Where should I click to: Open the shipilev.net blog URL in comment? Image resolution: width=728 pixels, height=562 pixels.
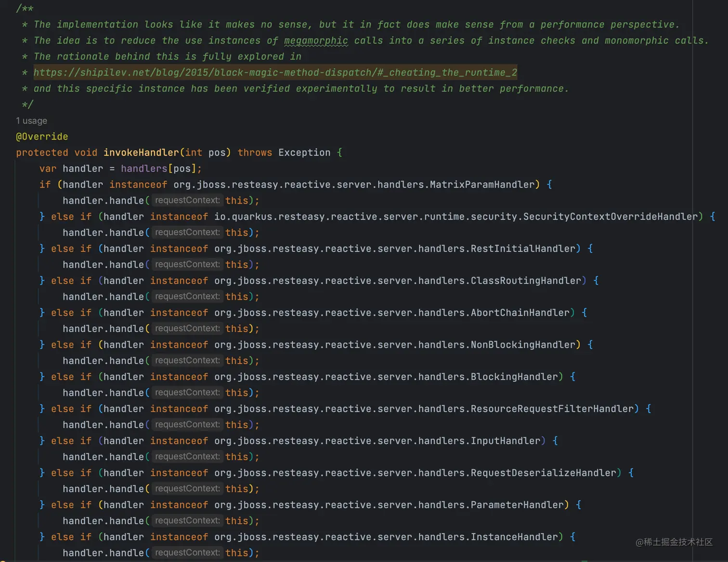coord(275,73)
